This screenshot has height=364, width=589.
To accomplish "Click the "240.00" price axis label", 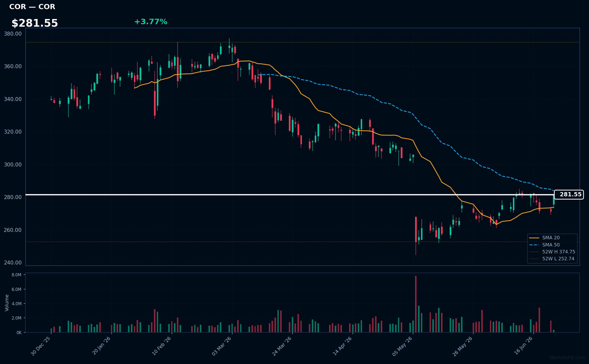I will pyautogui.click(x=13, y=263).
